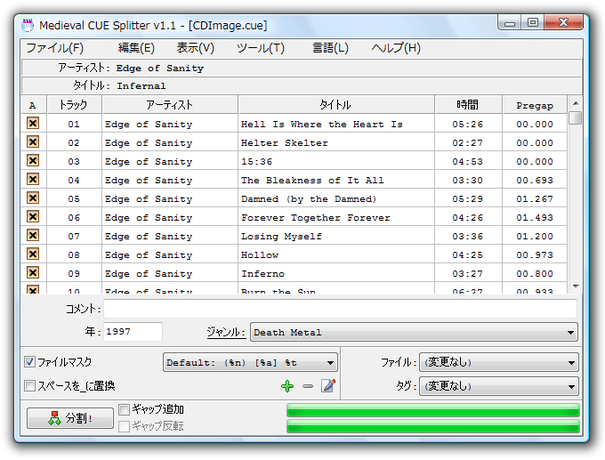Click the 分割! split button
605x460 pixels.
[70, 418]
